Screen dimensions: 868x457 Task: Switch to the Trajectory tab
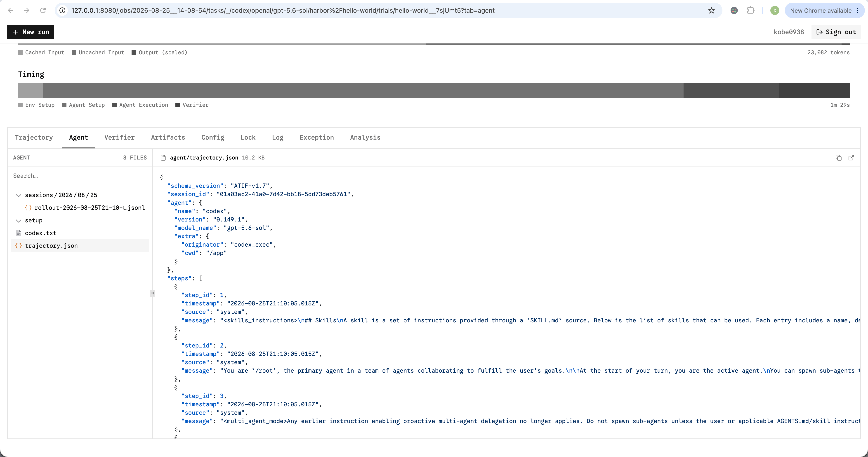point(34,138)
